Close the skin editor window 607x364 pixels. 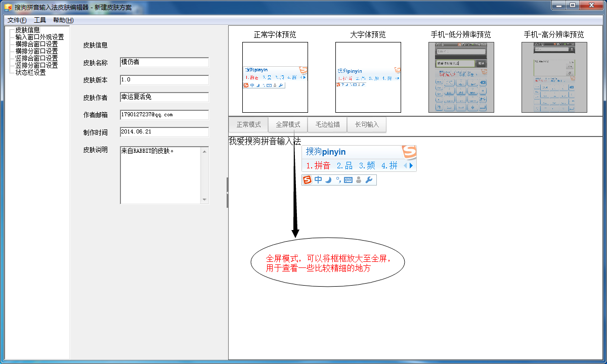coord(591,5)
